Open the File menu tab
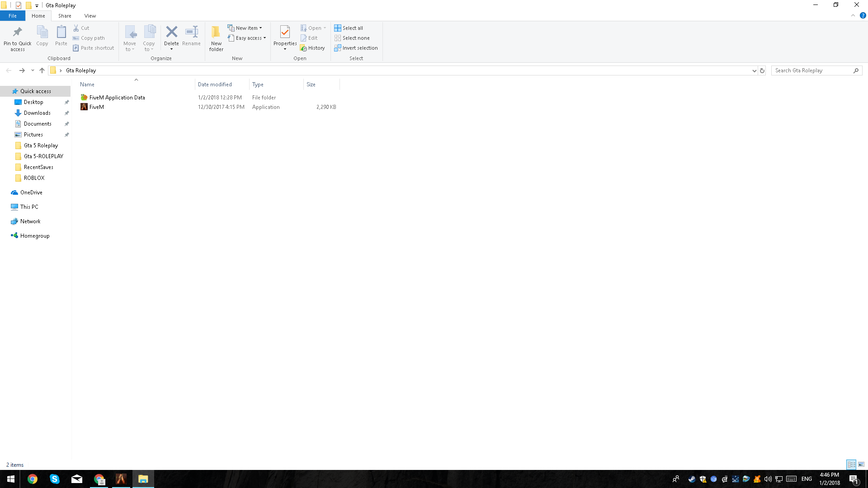The image size is (868, 488). pyautogui.click(x=13, y=16)
